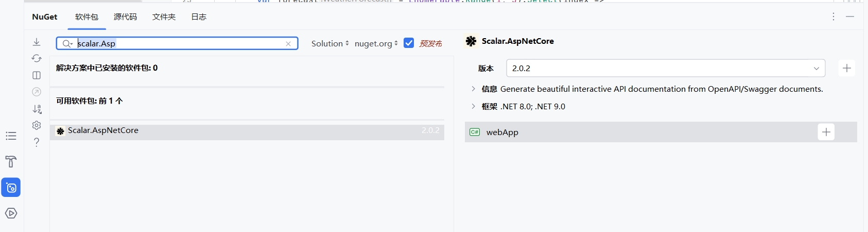Switch to the 软件包 tab
868x232 pixels.
point(86,17)
